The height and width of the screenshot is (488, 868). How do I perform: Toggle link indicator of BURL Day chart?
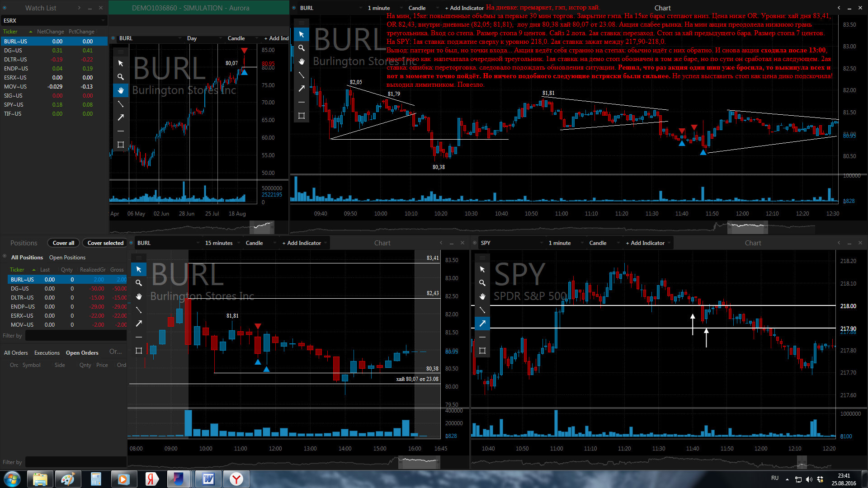113,38
